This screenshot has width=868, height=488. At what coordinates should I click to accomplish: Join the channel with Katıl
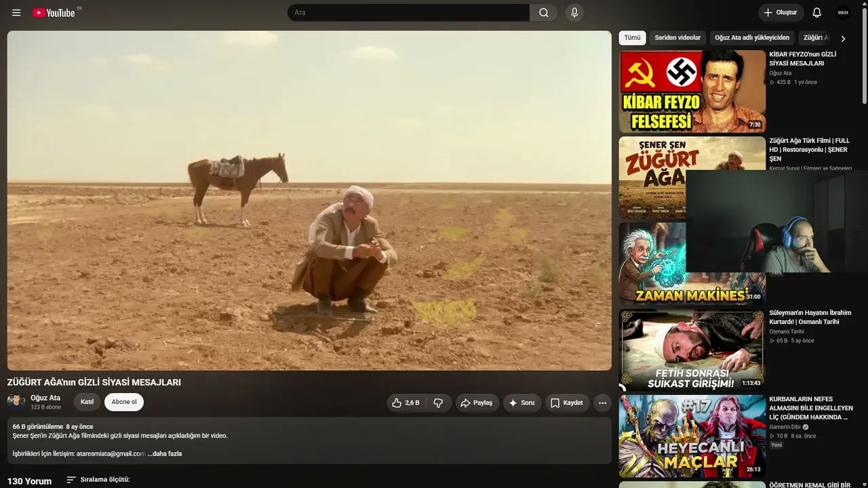[x=87, y=402]
